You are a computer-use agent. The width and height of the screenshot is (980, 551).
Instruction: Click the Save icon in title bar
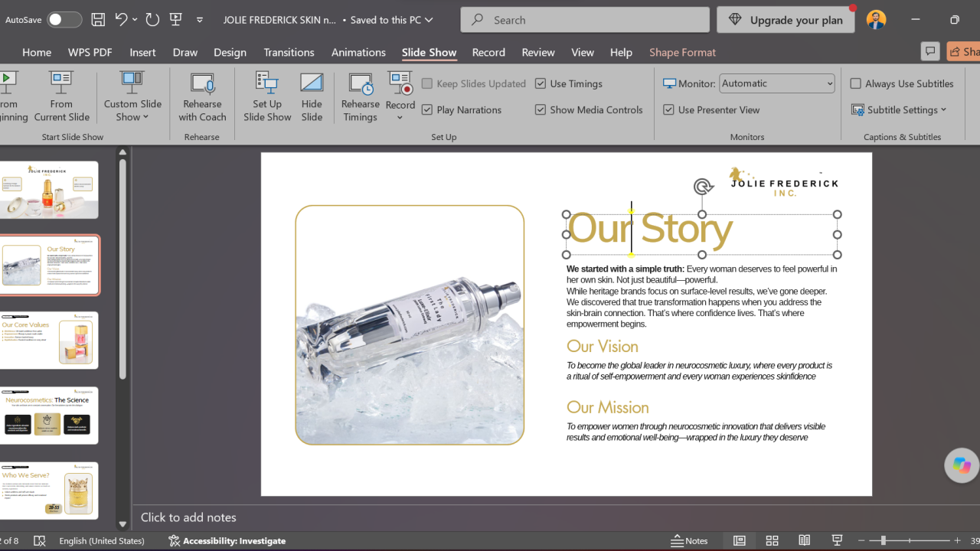tap(98, 20)
